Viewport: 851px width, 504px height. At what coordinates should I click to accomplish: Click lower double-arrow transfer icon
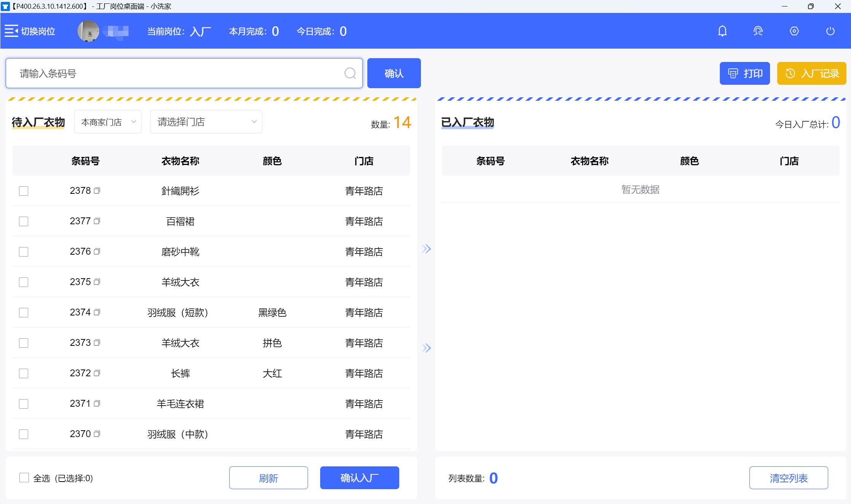point(426,348)
